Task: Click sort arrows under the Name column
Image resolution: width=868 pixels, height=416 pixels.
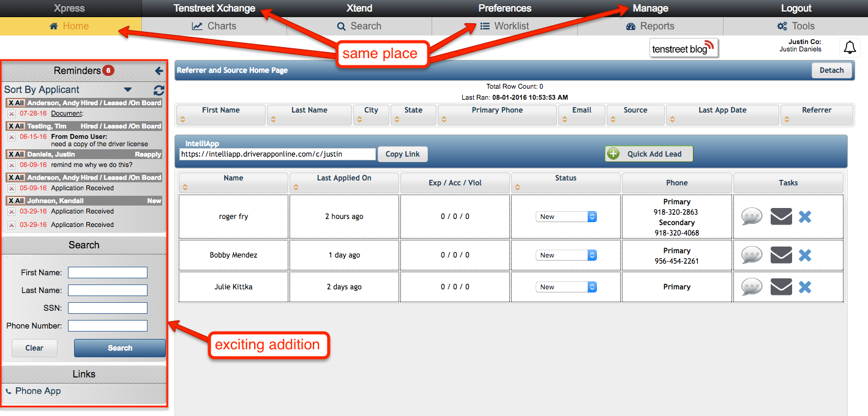Action: coord(185,187)
